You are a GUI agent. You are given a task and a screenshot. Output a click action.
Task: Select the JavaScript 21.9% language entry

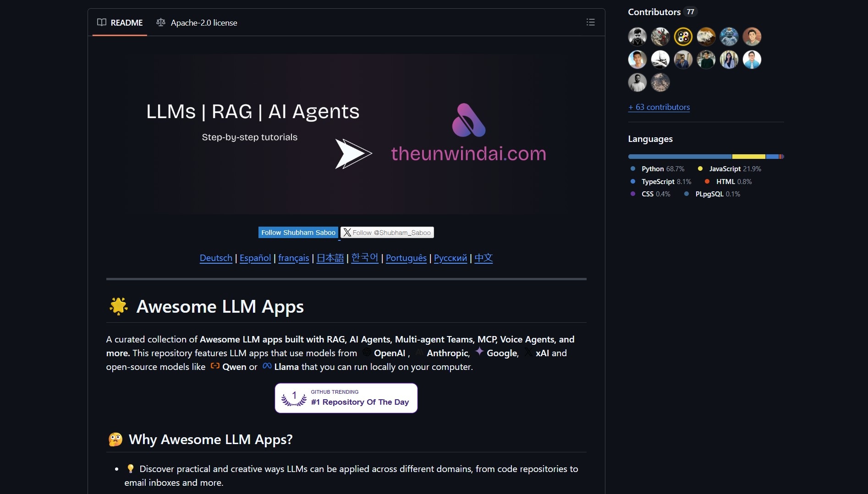click(730, 169)
